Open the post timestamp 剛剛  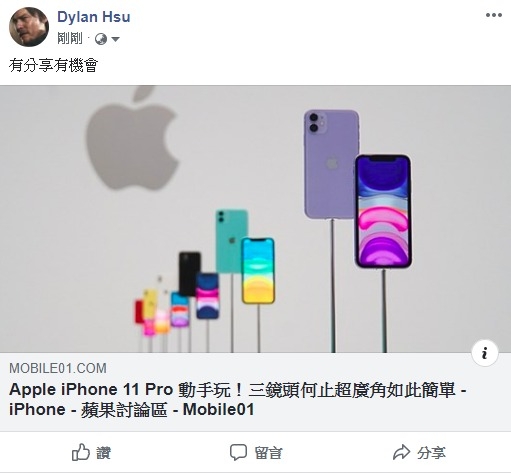[x=70, y=38]
